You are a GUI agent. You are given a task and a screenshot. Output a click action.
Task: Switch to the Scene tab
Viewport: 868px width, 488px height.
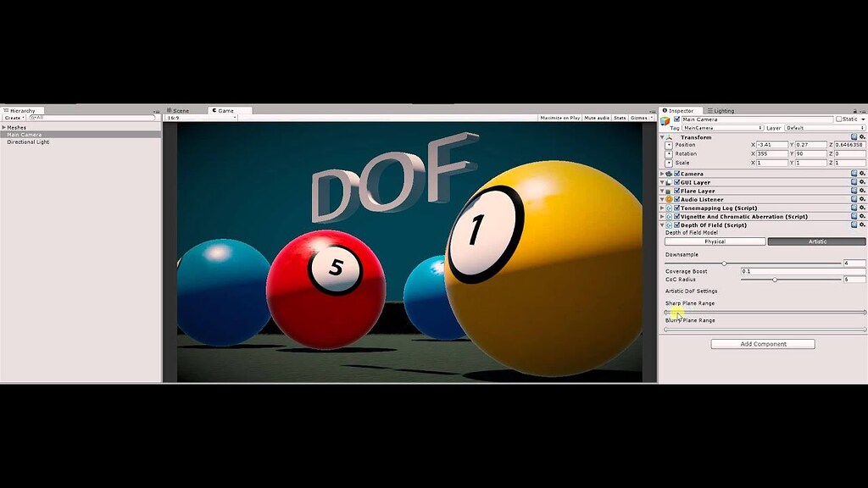179,109
